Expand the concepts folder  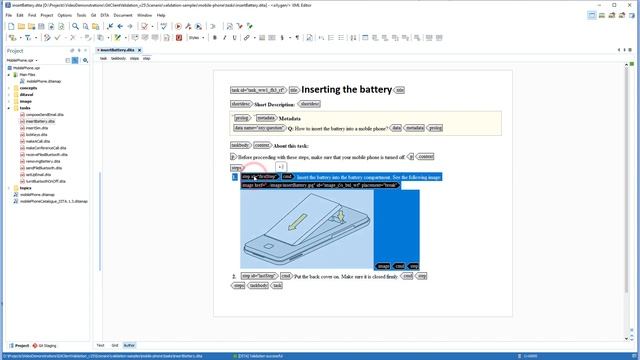(9, 88)
